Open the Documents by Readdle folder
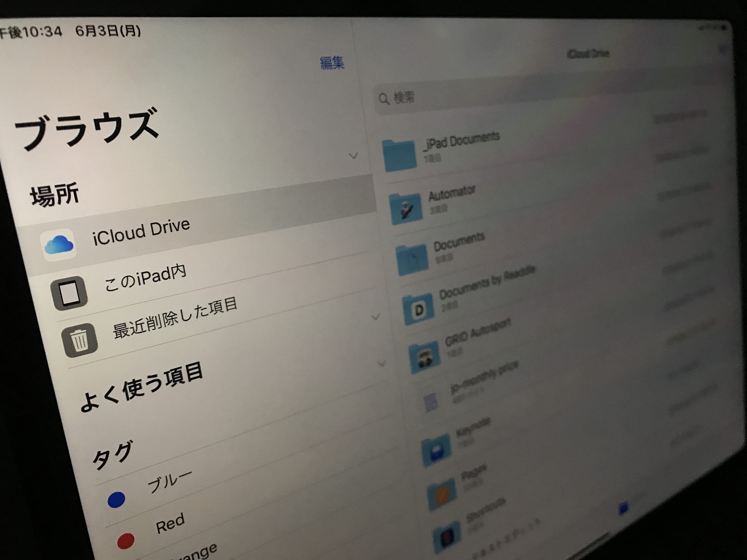This screenshot has width=747, height=560. 418,309
